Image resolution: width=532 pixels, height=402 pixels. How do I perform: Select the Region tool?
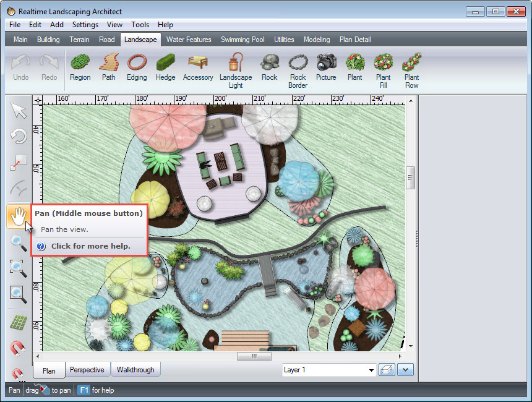click(x=80, y=67)
